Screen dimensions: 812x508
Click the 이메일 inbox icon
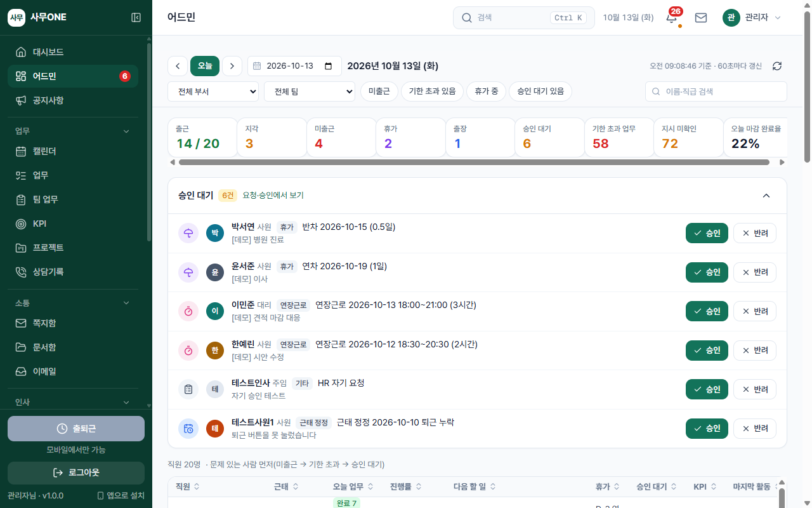[x=21, y=371]
